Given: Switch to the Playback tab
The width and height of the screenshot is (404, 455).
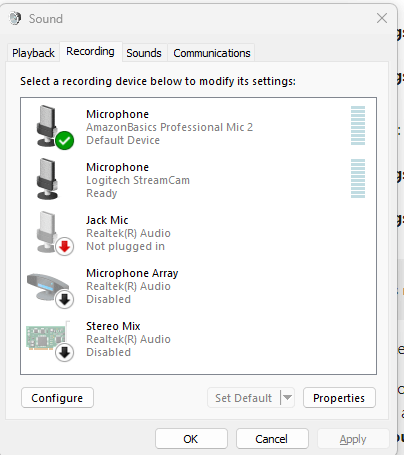Looking at the screenshot, I should tap(33, 53).
